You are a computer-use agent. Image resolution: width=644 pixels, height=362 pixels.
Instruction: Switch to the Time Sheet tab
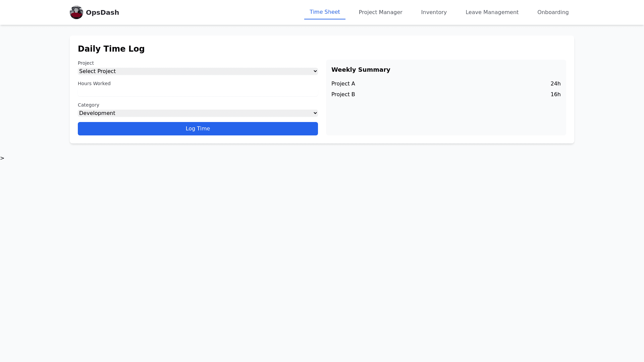(324, 12)
